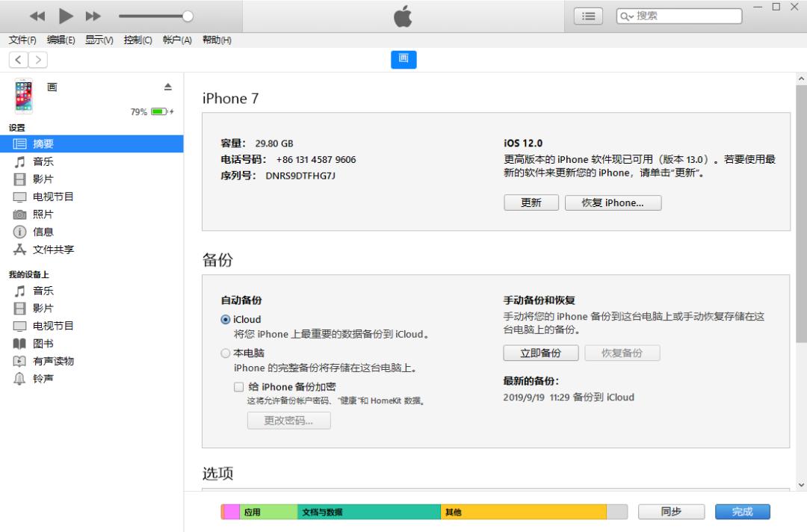
Task: Select 图书 in the sidebar
Action: pos(43,343)
